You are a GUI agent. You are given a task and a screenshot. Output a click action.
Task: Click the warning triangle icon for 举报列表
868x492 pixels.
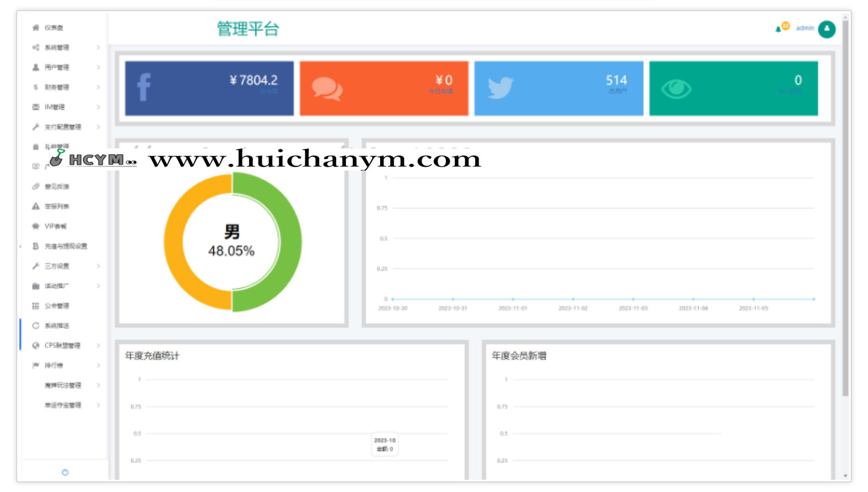click(x=36, y=206)
